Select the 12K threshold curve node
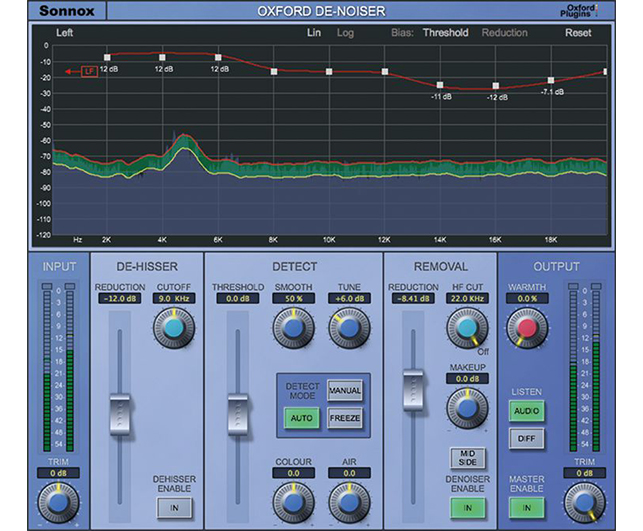643x531 pixels. (x=385, y=72)
